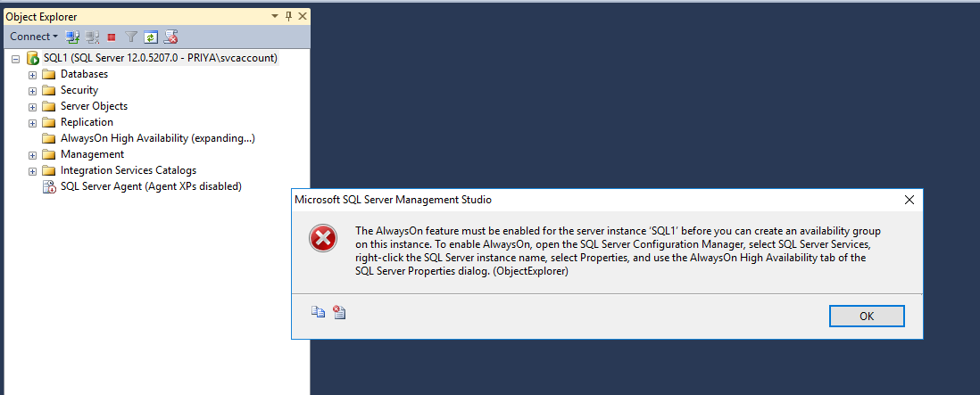The width and height of the screenshot is (980, 395).
Task: Copy the error message text icon
Action: (x=318, y=311)
